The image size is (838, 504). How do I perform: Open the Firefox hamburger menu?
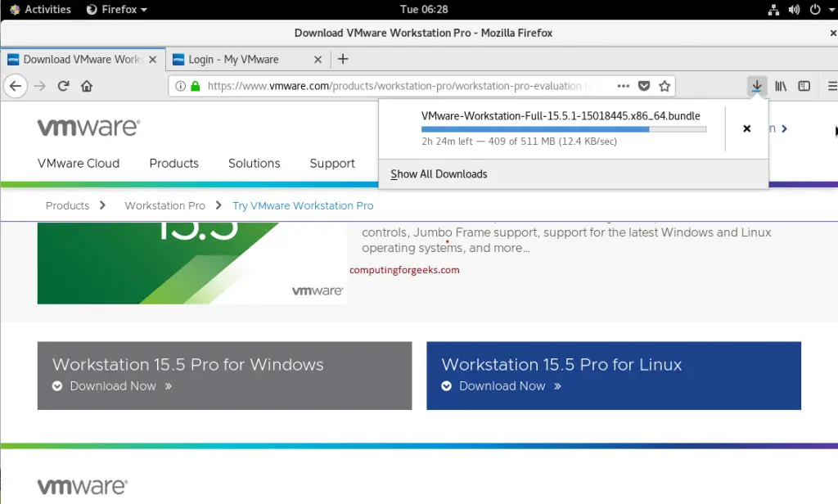pyautogui.click(x=832, y=86)
